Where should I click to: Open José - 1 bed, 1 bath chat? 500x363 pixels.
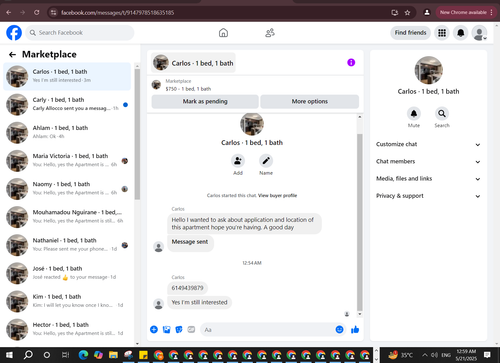tap(67, 273)
